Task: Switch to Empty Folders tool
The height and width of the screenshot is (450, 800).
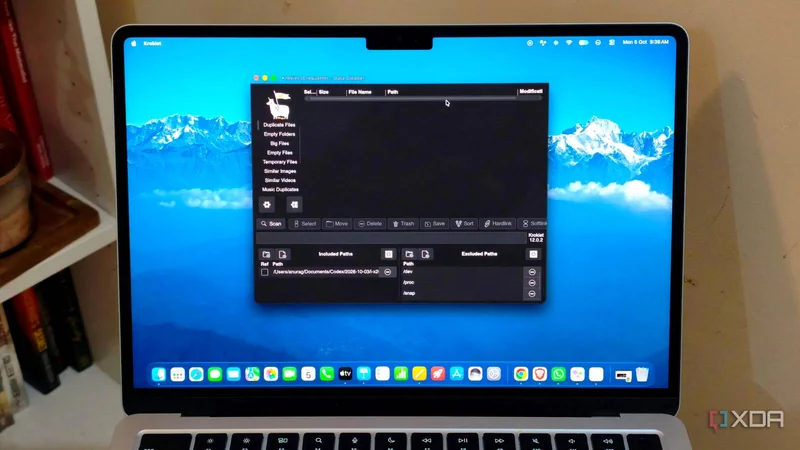Action: point(279,134)
